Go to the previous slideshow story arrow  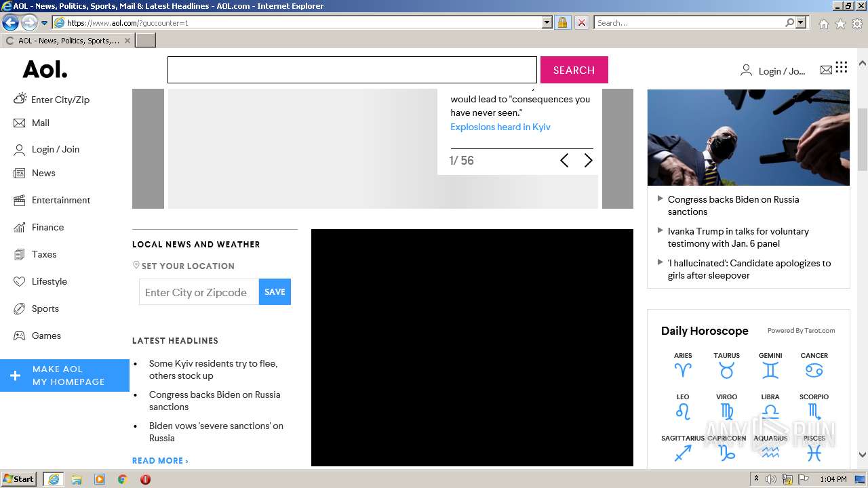coord(564,161)
